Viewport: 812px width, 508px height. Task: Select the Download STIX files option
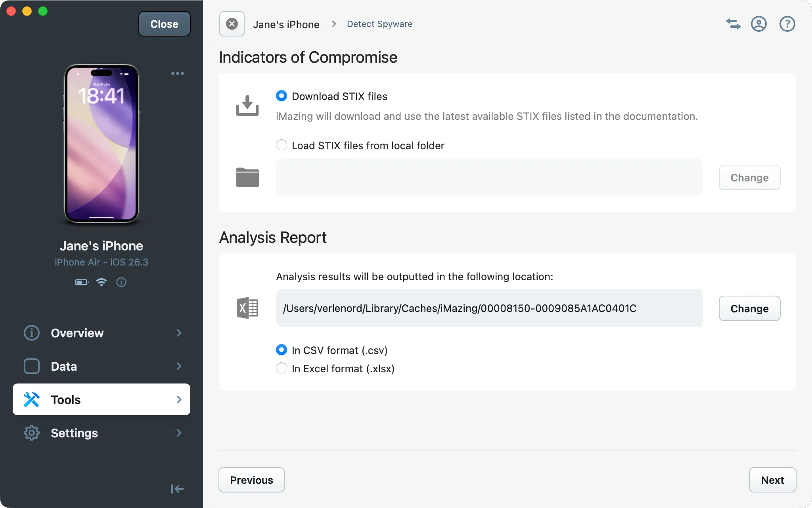click(281, 96)
